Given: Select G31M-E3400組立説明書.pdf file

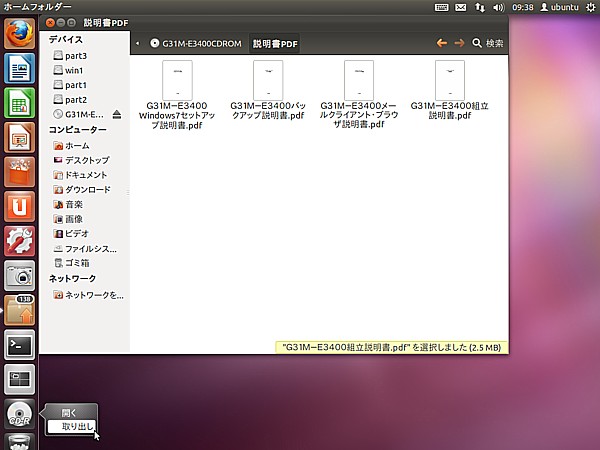Looking at the screenshot, I should [450, 90].
